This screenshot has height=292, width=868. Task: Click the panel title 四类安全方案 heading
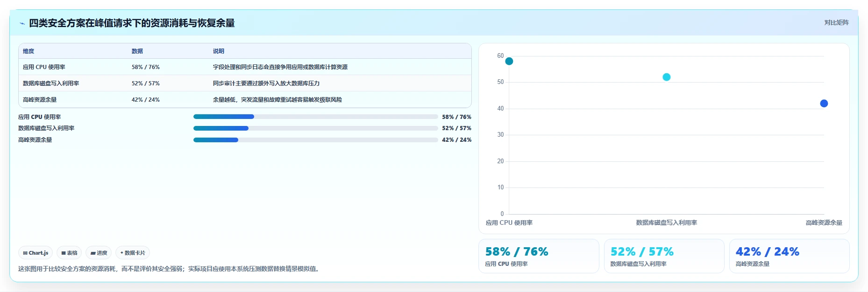pos(132,23)
